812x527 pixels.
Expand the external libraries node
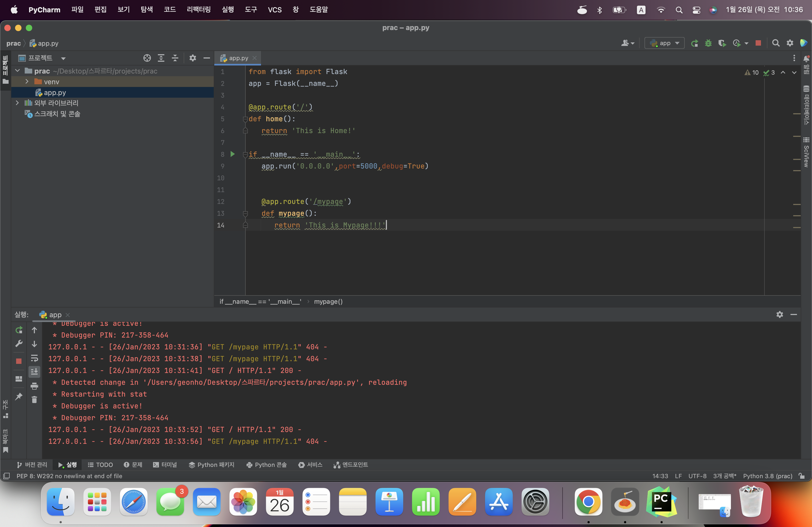tap(17, 103)
